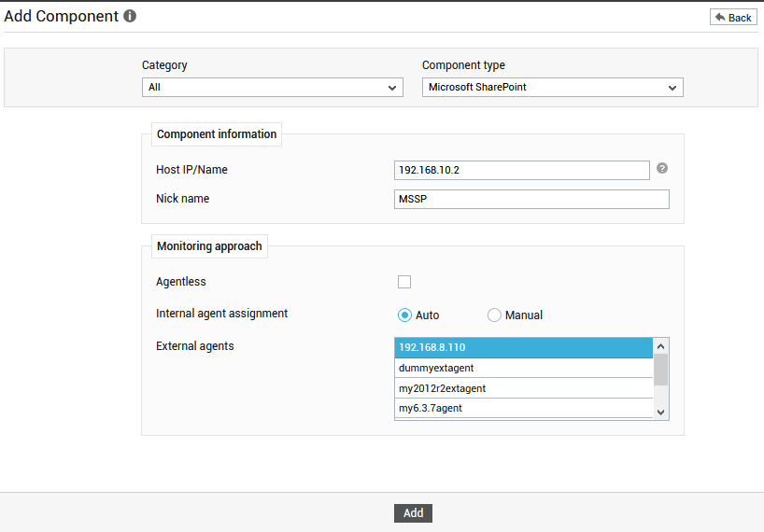Click the Back arrow icon
Image resolution: width=764 pixels, height=532 pixels.
(x=720, y=18)
